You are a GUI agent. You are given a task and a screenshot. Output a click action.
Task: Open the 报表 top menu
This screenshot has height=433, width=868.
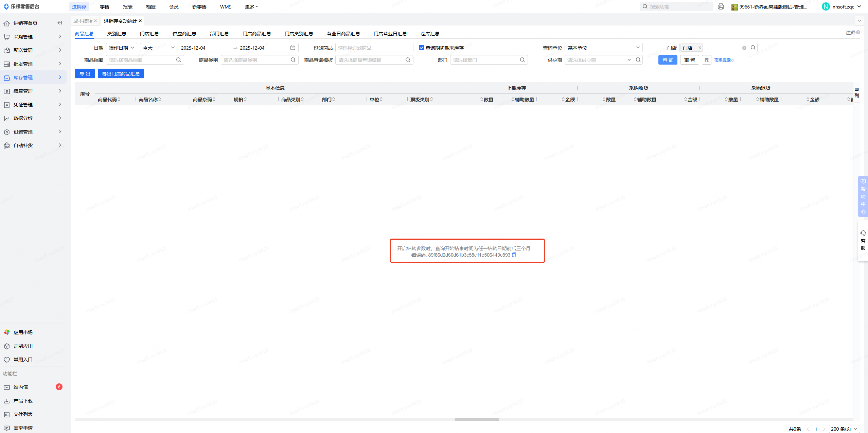point(127,7)
